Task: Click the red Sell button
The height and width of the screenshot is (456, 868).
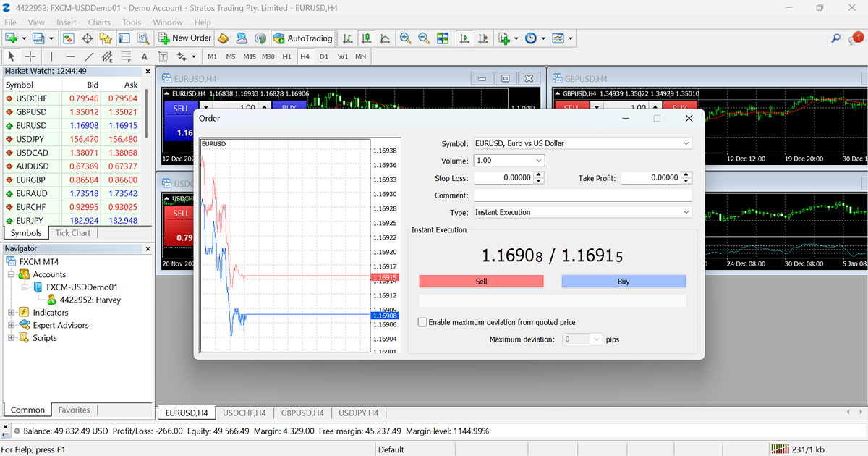Action: point(481,282)
